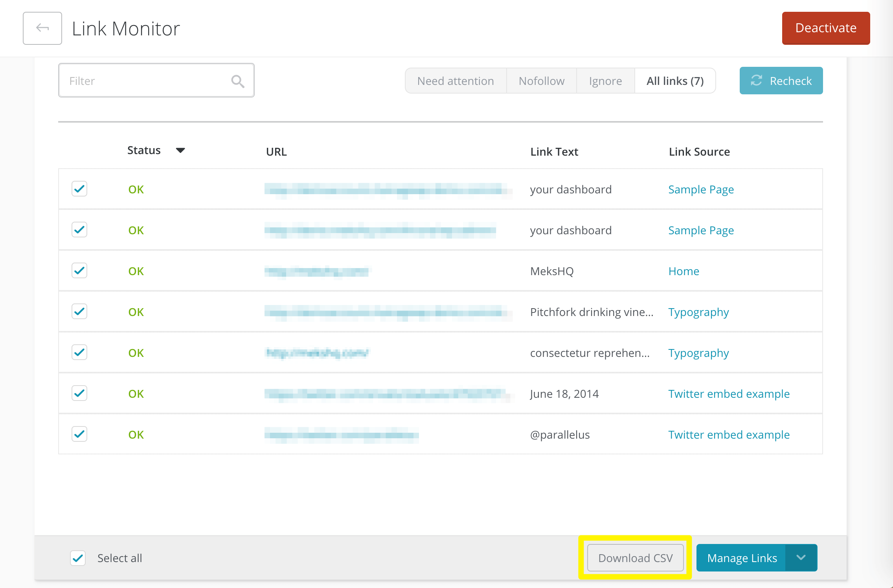Open first Sample Page source link

tap(701, 189)
